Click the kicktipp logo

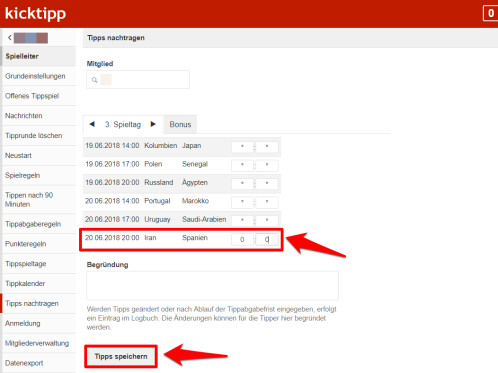pyautogui.click(x=35, y=14)
